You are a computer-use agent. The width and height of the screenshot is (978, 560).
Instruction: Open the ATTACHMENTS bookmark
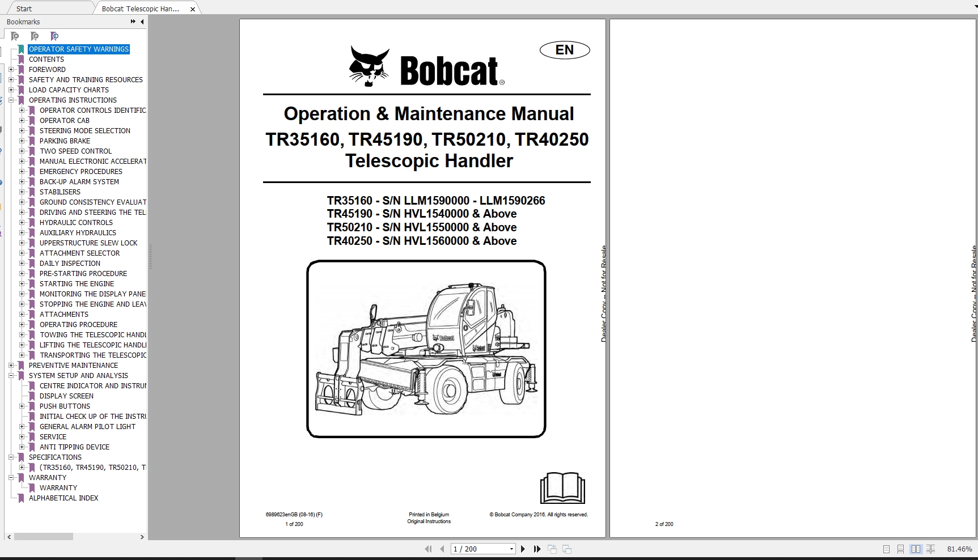pos(64,315)
